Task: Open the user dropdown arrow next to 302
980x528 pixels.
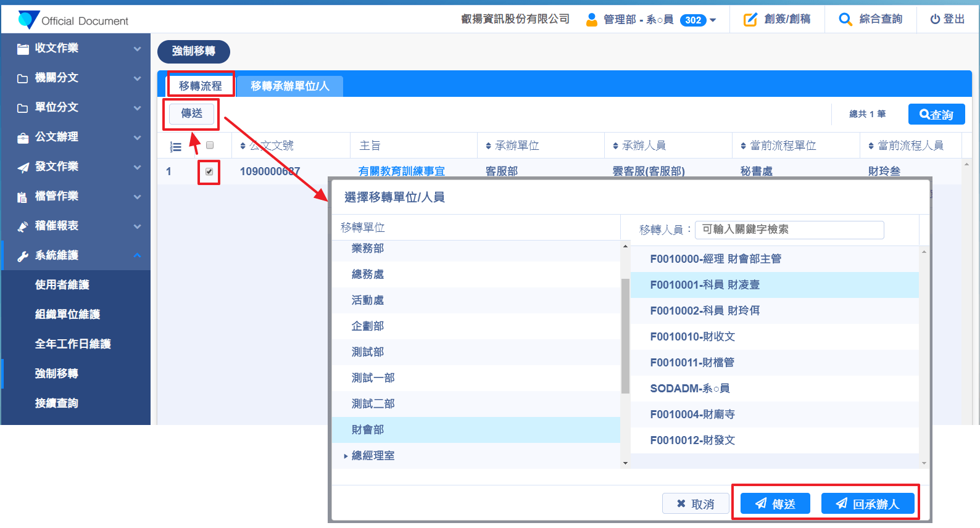Action: 713,20
